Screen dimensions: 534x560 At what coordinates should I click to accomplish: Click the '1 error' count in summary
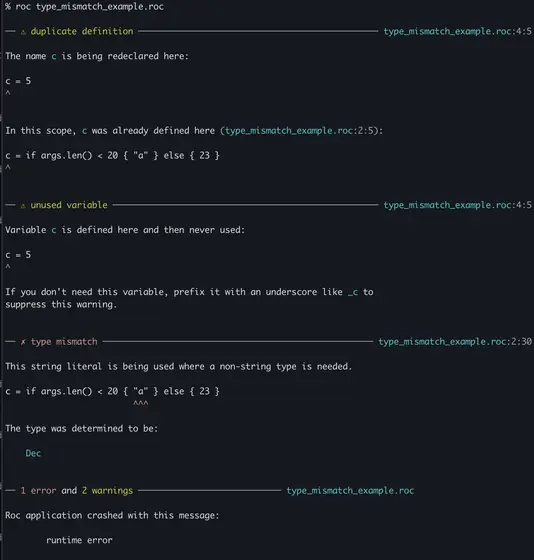(x=38, y=491)
